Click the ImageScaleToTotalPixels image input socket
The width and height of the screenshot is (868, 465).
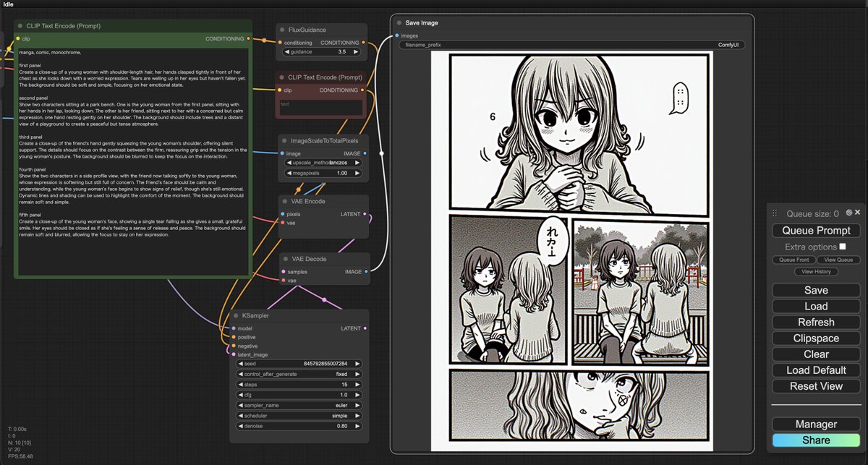tap(283, 153)
